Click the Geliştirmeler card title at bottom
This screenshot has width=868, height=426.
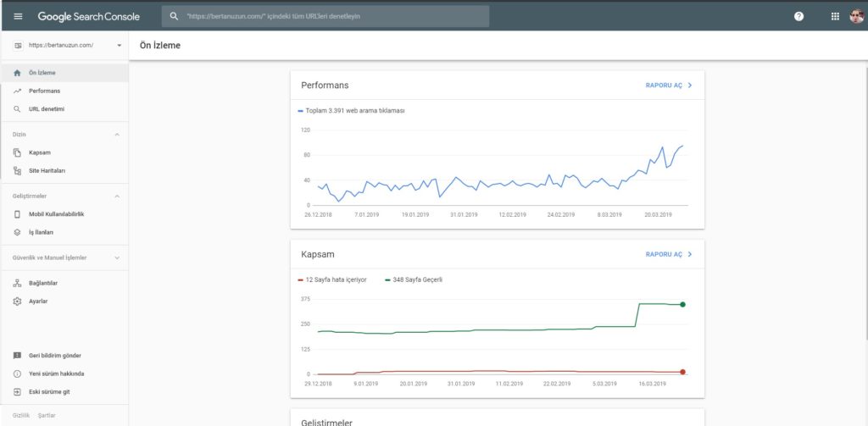326,422
